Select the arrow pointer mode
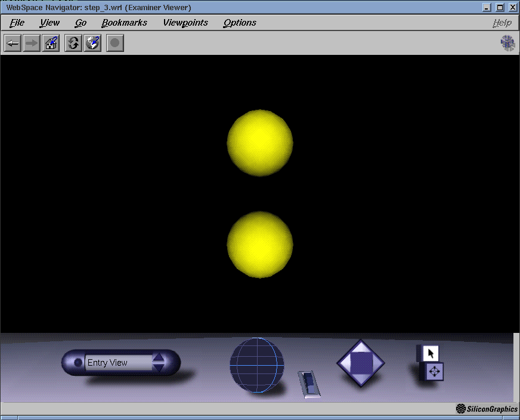The width and height of the screenshot is (520, 420). (431, 353)
